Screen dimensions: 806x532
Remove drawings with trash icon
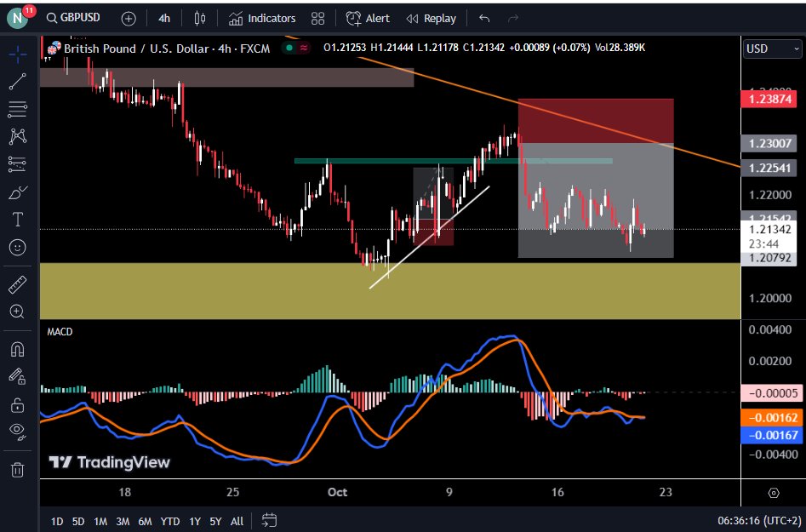click(x=18, y=469)
